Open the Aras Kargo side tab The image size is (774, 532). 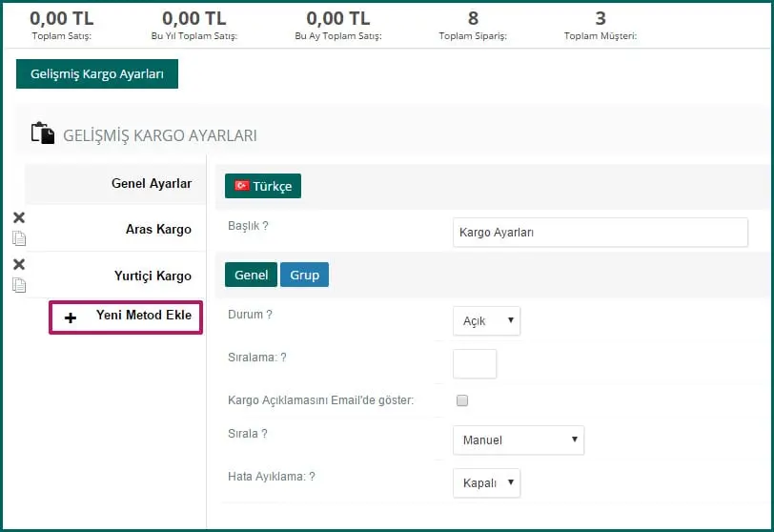click(x=115, y=229)
